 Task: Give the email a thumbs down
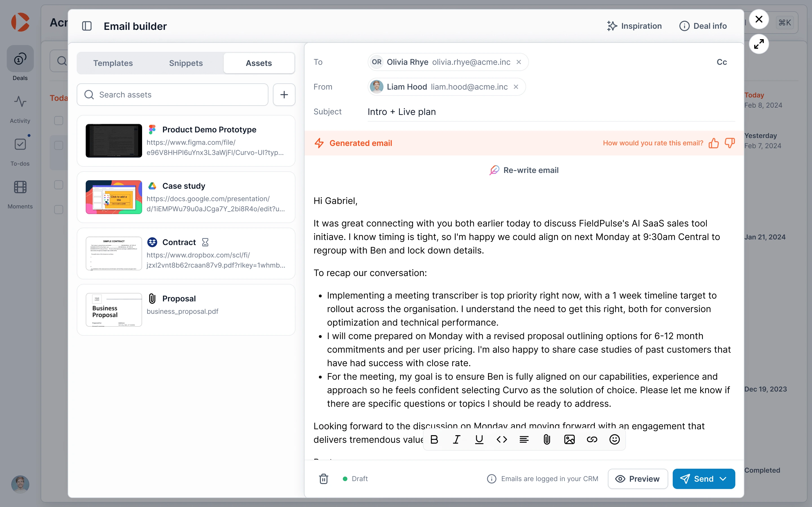pos(730,143)
